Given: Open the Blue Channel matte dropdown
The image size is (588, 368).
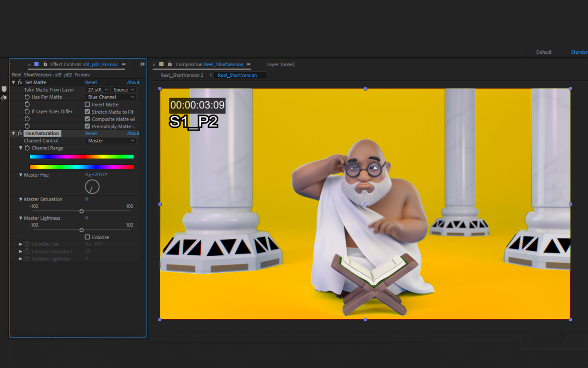Looking at the screenshot, I should tap(111, 97).
